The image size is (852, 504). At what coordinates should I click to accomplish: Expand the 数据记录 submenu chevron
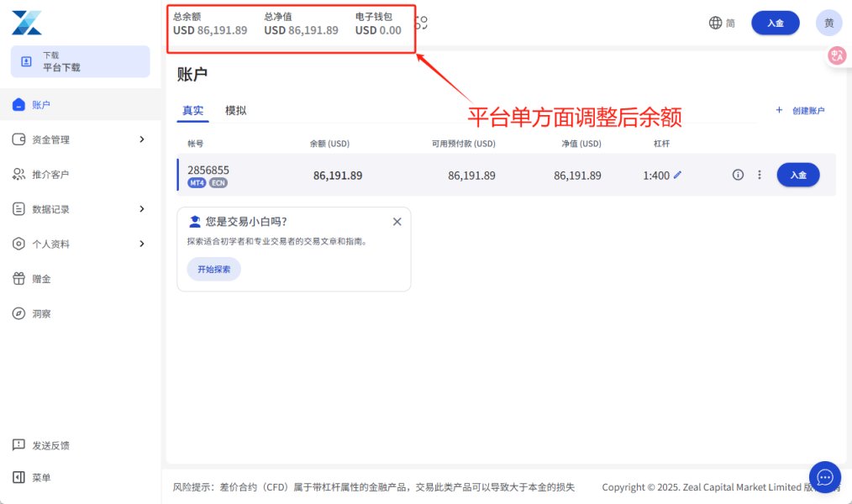pyautogui.click(x=142, y=209)
